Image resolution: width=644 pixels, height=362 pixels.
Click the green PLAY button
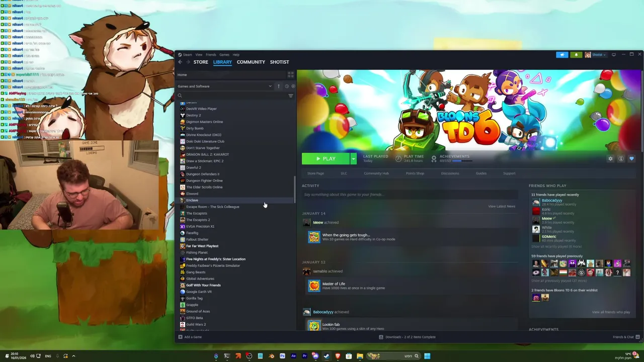point(326,158)
